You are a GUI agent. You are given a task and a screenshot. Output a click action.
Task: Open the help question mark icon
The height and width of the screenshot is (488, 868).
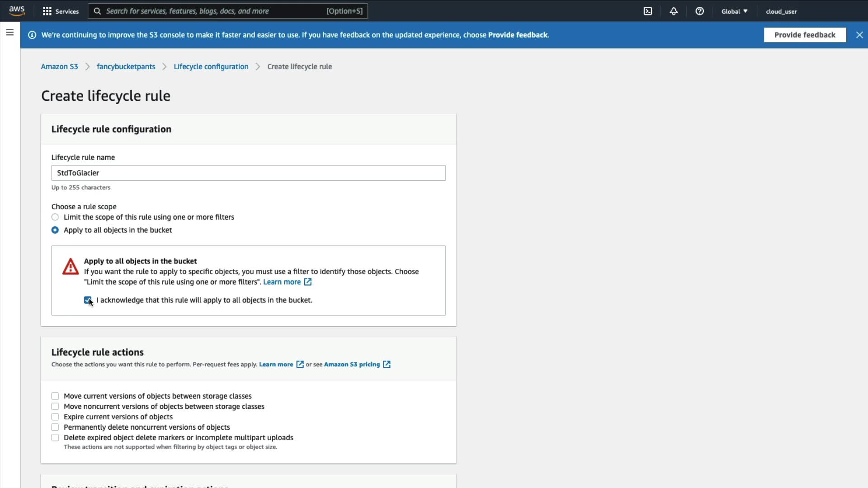tap(699, 11)
